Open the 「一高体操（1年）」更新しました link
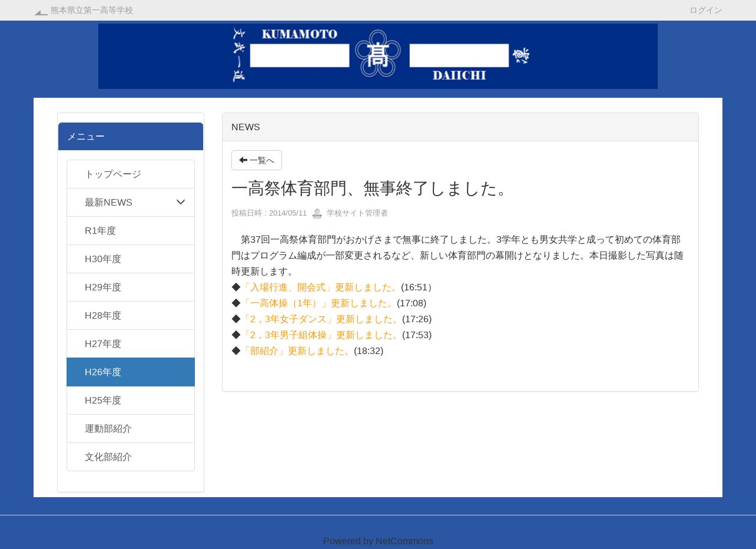 [319, 303]
